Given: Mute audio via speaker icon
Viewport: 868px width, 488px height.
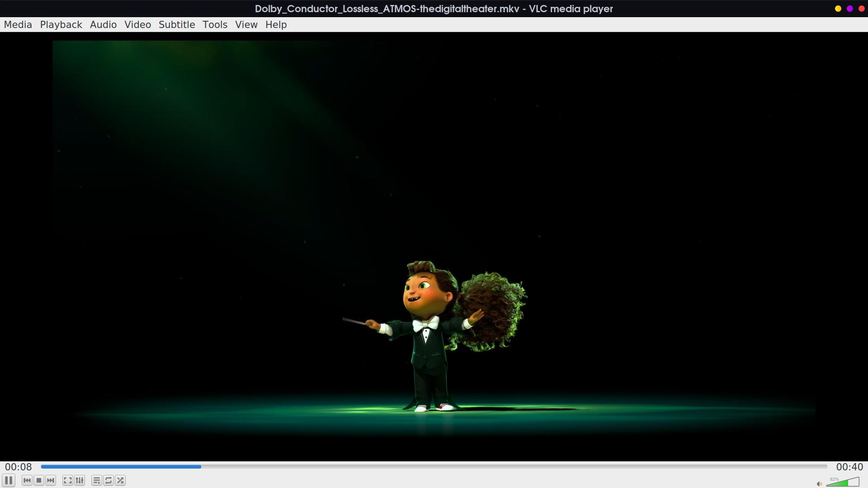Looking at the screenshot, I should (x=819, y=484).
